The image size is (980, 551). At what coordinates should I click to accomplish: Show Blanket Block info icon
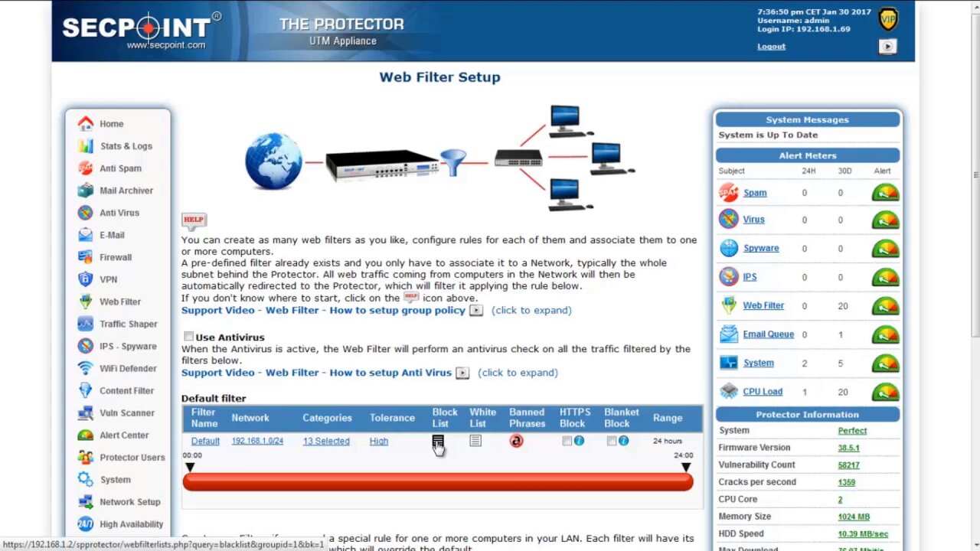(x=624, y=441)
